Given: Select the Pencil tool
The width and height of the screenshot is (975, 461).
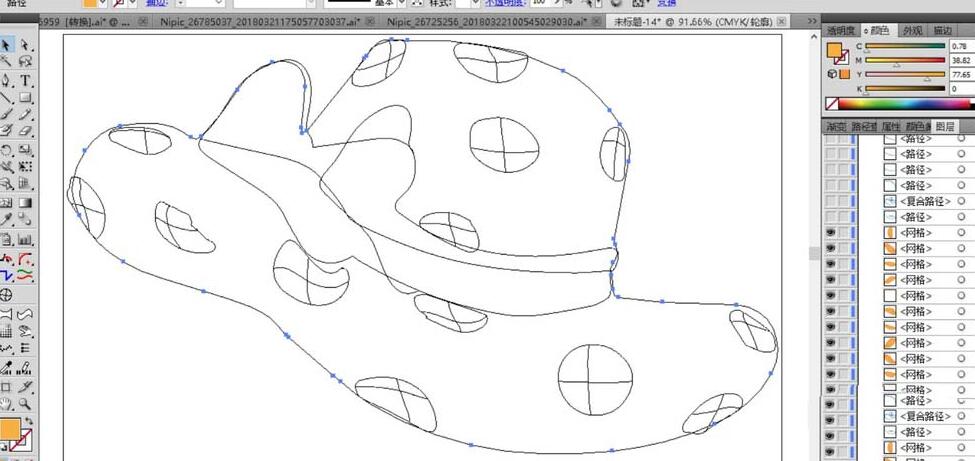Looking at the screenshot, I should tap(25, 114).
